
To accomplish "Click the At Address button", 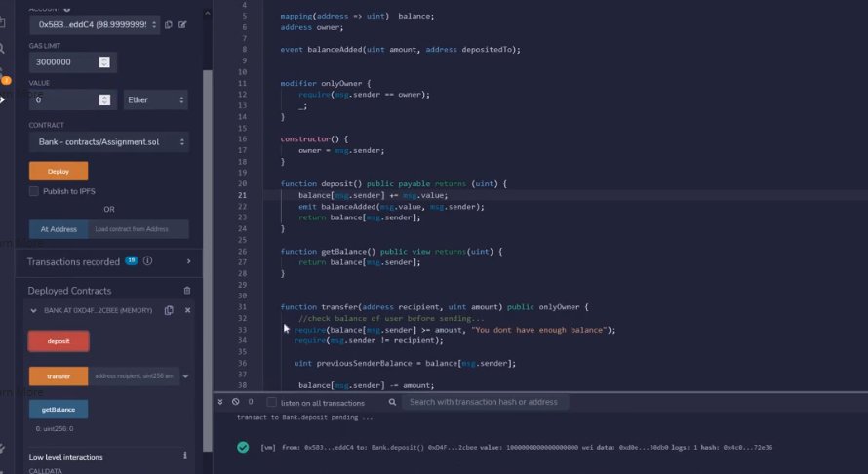I will [59, 229].
